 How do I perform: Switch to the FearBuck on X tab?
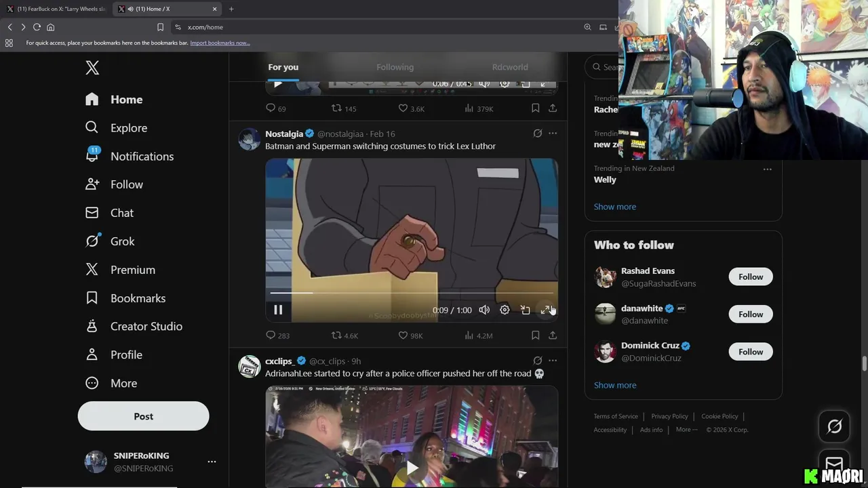pos(56,9)
